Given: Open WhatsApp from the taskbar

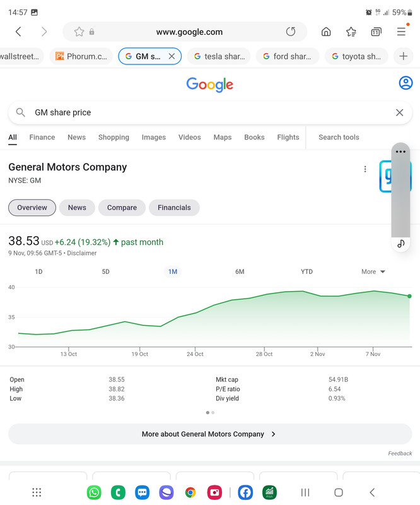Looking at the screenshot, I should (x=94, y=492).
